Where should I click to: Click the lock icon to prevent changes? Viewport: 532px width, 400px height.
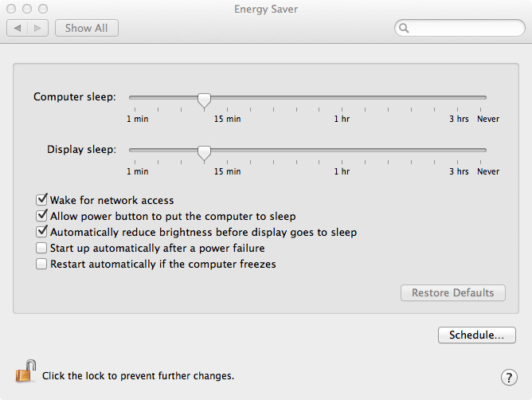coord(25,371)
